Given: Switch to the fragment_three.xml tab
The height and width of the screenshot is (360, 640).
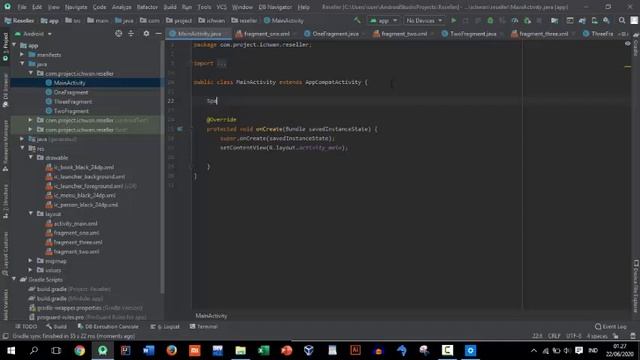Looking at the screenshot, I should [x=543, y=34].
